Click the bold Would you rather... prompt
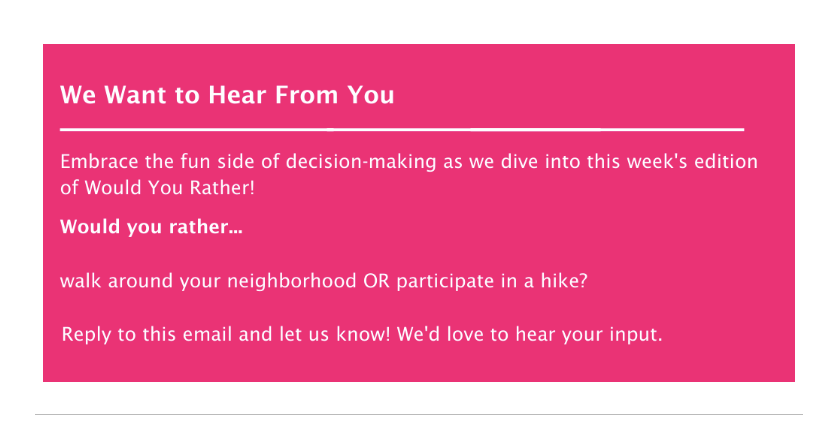Screen dimensions: 840x430 click(151, 227)
